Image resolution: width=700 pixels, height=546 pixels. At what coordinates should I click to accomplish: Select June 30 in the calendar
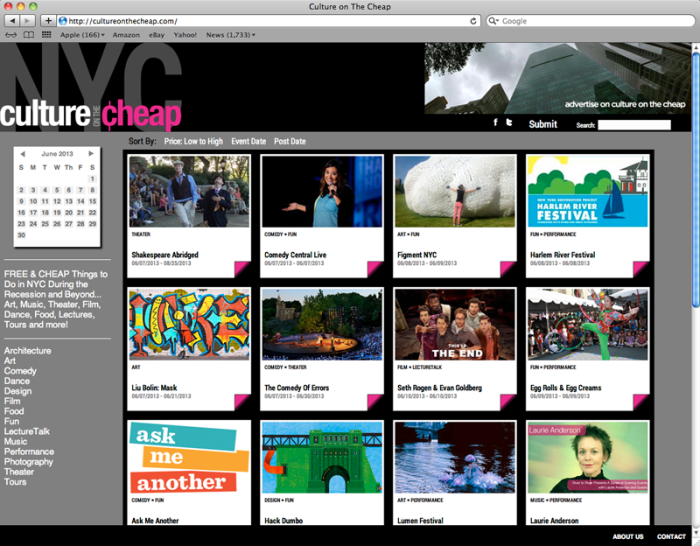21,235
